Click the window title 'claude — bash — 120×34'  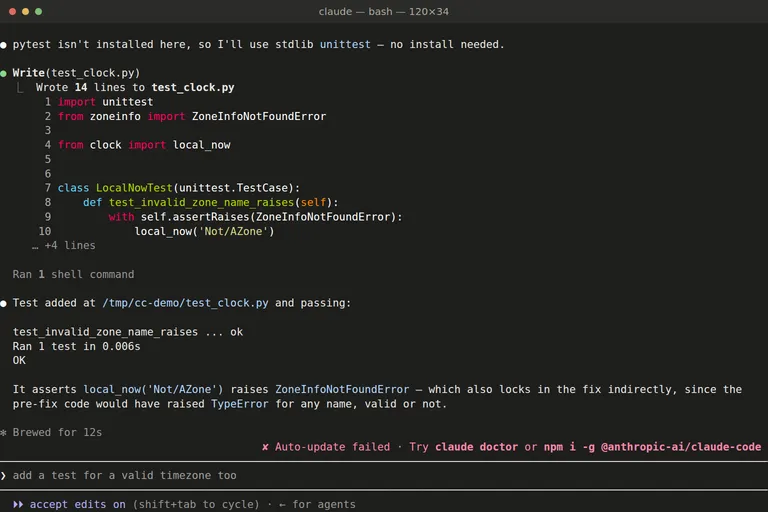click(384, 11)
